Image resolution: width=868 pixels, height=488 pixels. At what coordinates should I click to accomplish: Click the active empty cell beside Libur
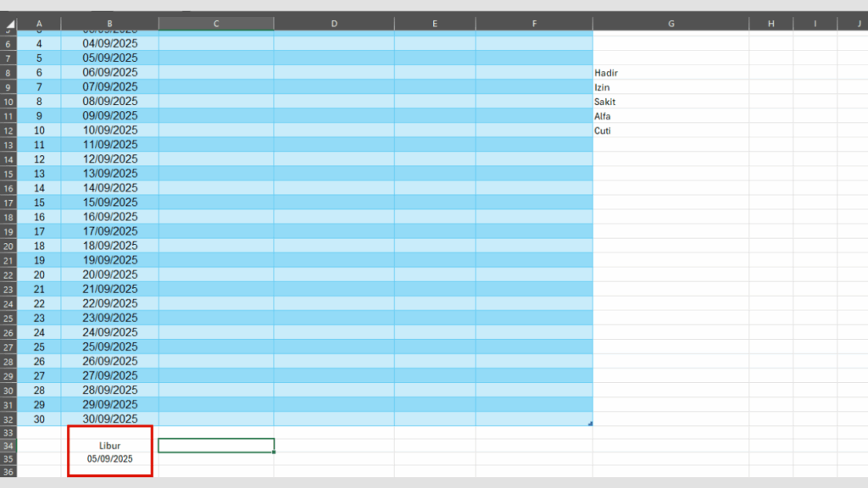[x=216, y=446]
